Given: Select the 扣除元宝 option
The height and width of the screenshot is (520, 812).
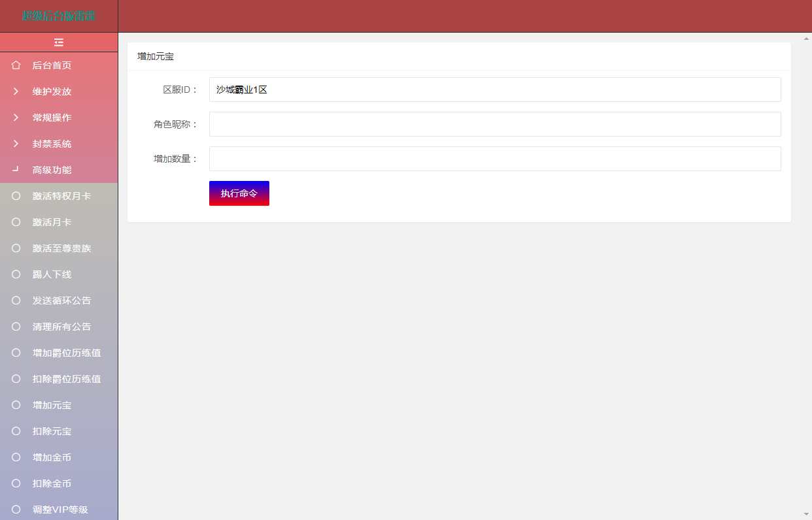Looking at the screenshot, I should point(52,431).
